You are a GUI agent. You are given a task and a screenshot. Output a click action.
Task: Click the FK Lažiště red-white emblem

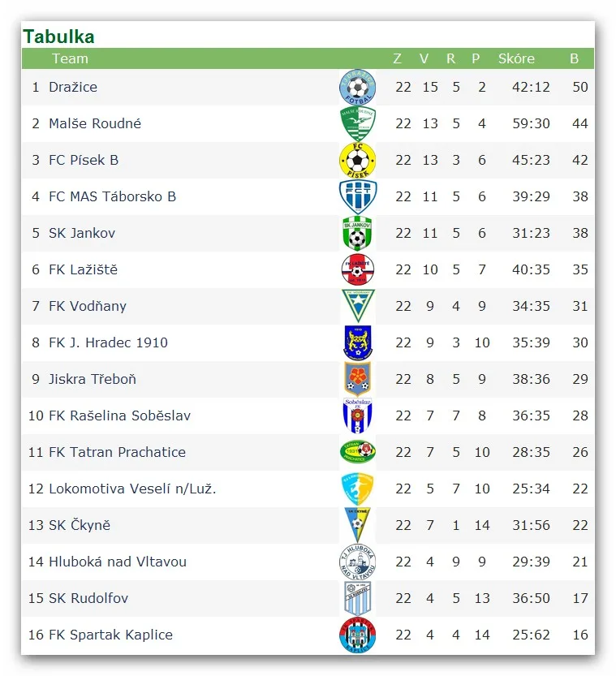(357, 270)
